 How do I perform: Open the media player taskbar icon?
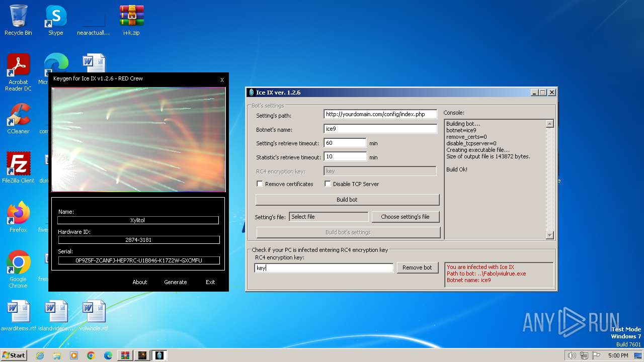pos(74,355)
